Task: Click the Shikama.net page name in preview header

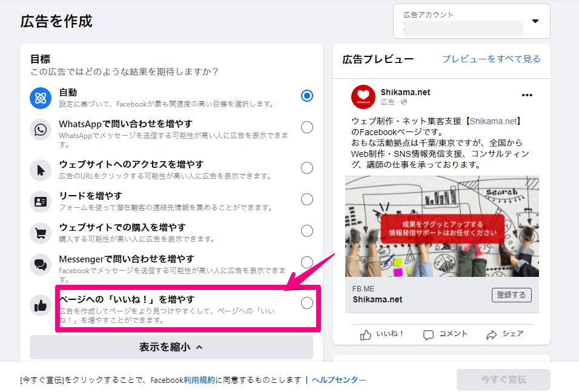Action: pos(405,92)
